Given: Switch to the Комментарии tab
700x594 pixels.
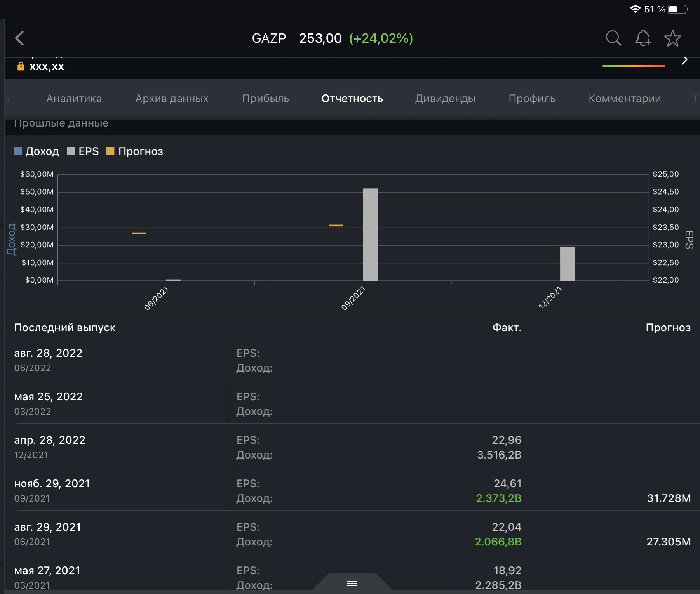Looking at the screenshot, I should click(625, 99).
